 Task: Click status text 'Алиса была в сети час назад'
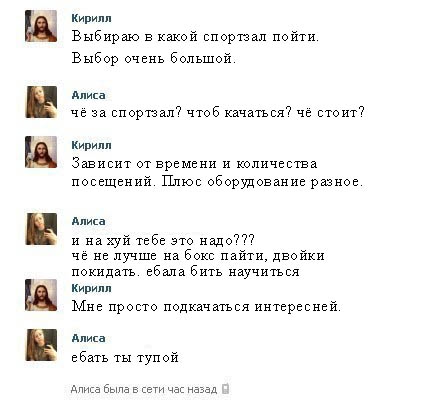(144, 389)
